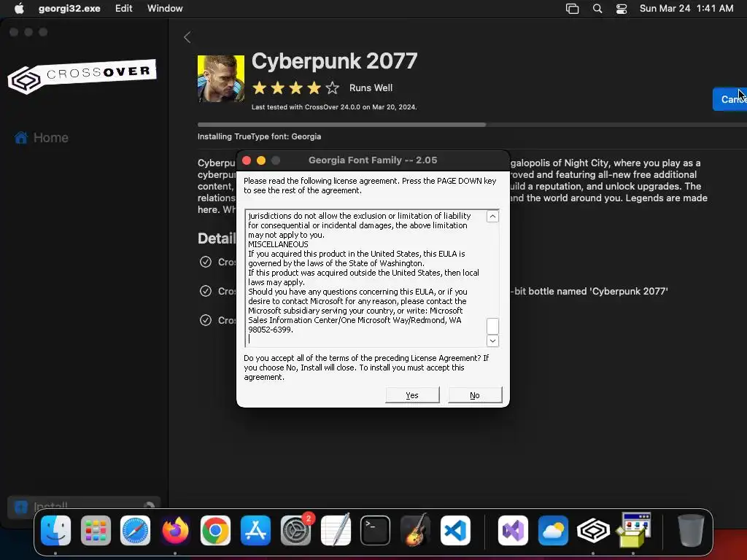Viewport: 747px width, 560px height.
Task: Click the 'Last tested with CrossOver 24.0.0' text
Action: [x=334, y=107]
